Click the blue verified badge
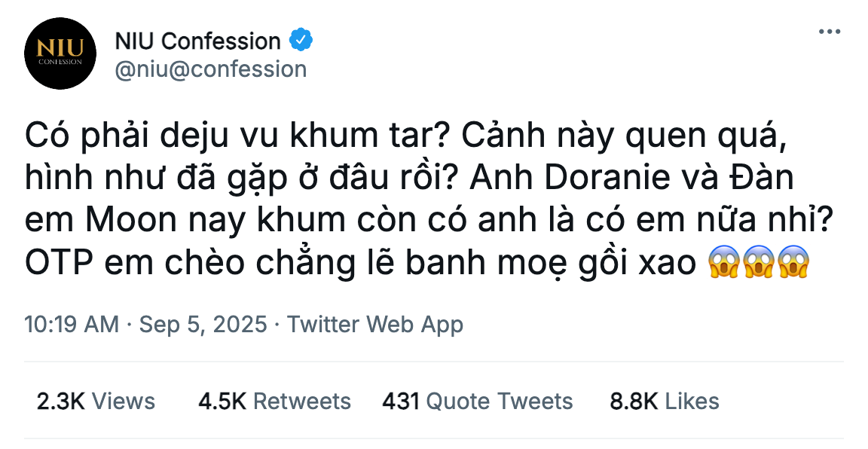The width and height of the screenshot is (868, 449). [302, 40]
